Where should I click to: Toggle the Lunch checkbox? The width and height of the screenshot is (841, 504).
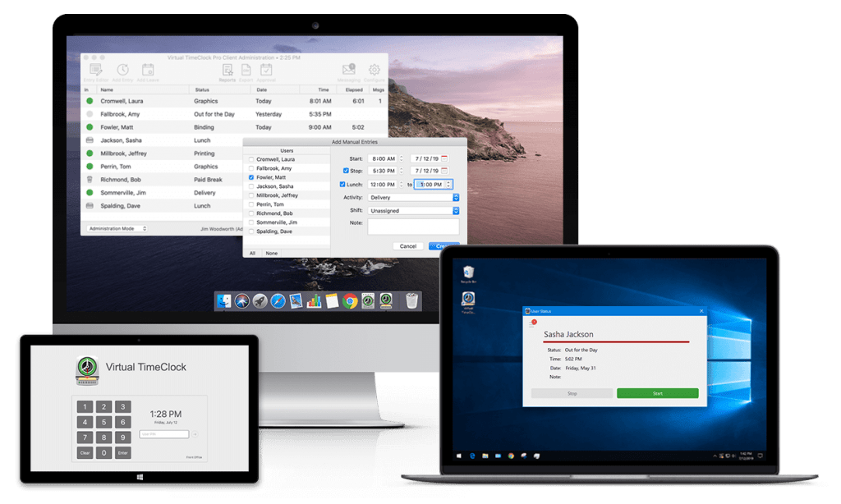pyautogui.click(x=342, y=185)
